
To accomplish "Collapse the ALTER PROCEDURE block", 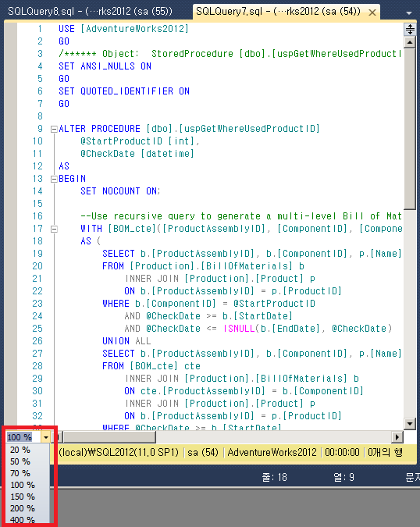I will click(x=54, y=129).
